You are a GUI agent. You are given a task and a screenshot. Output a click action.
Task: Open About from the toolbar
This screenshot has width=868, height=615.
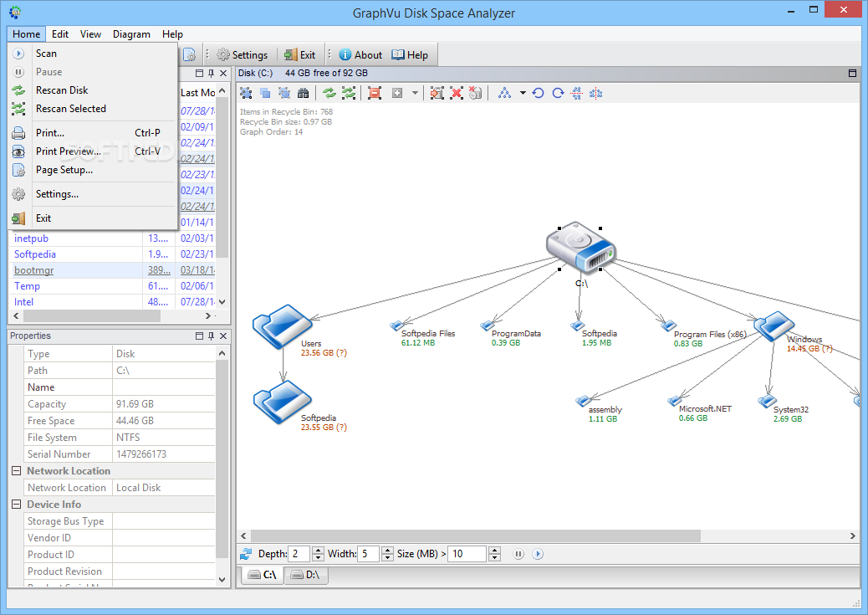click(x=360, y=55)
